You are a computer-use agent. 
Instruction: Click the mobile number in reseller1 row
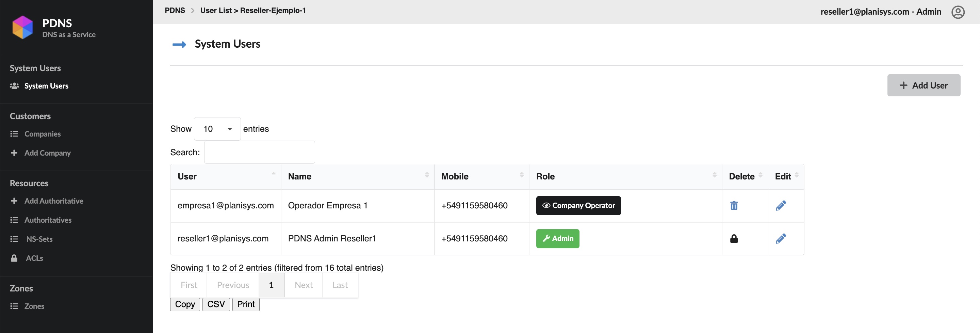pos(474,239)
